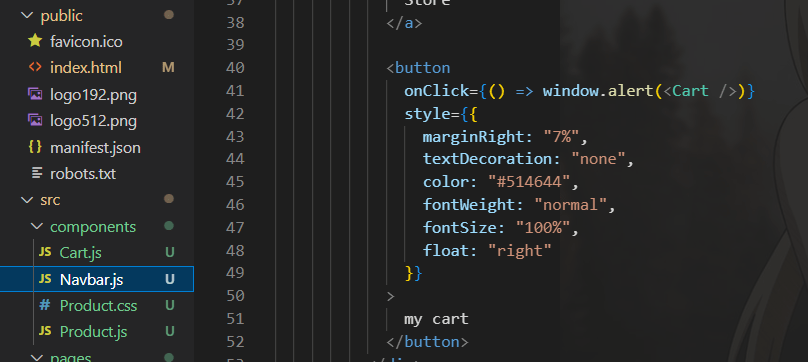
Task: Click the "my cart" button text
Action: [436, 319]
